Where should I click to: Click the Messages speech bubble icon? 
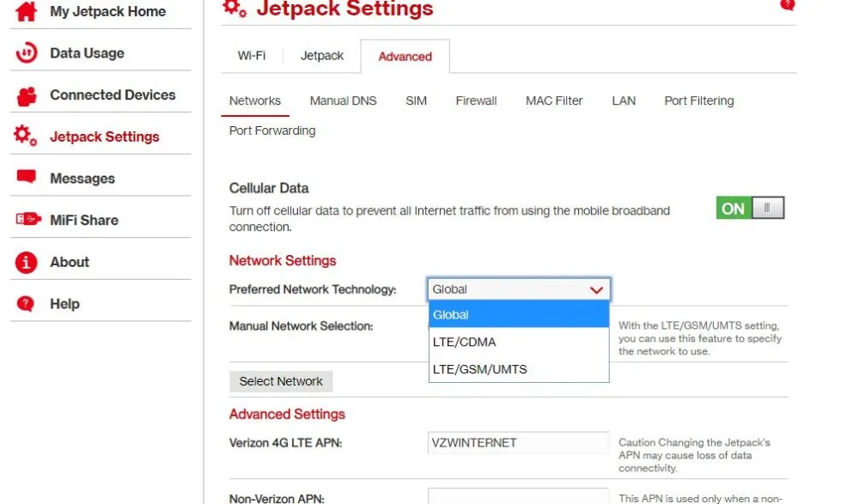pyautogui.click(x=27, y=177)
